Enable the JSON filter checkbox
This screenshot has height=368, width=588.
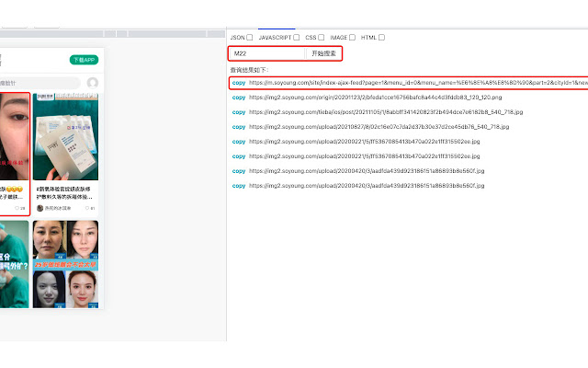(x=249, y=38)
